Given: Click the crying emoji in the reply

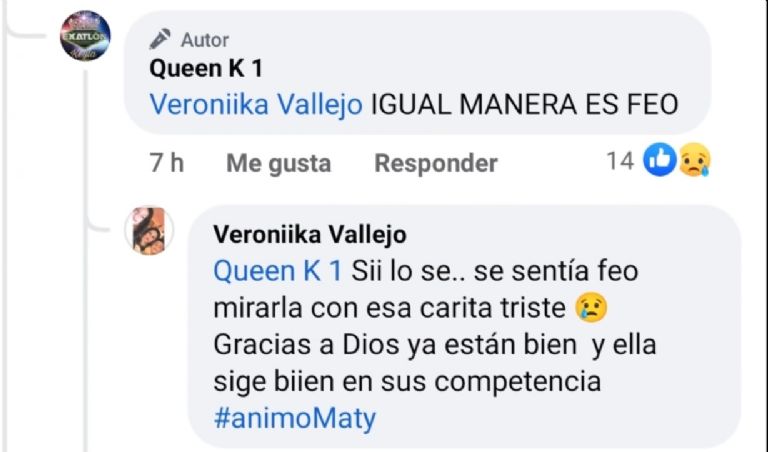Looking at the screenshot, I should pos(592,308).
